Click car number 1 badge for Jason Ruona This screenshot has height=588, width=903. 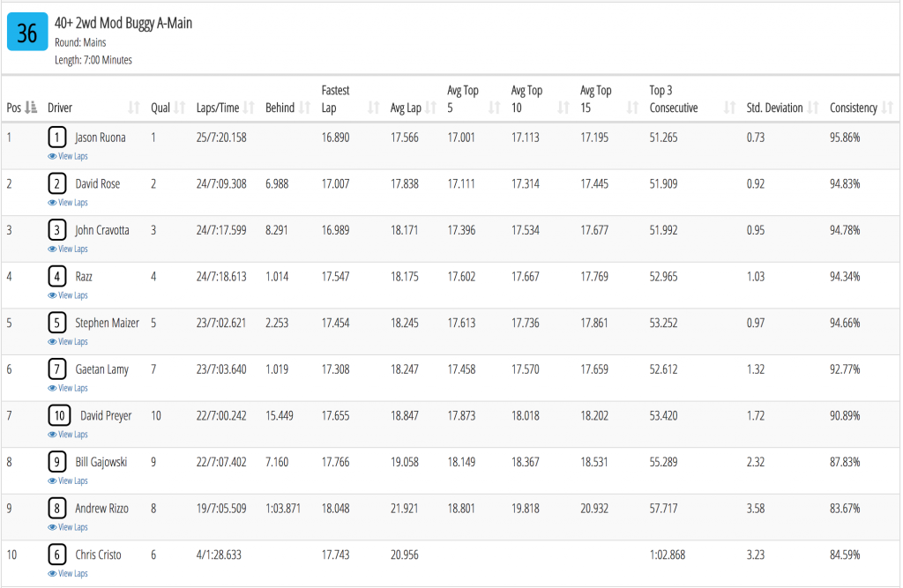pyautogui.click(x=56, y=138)
